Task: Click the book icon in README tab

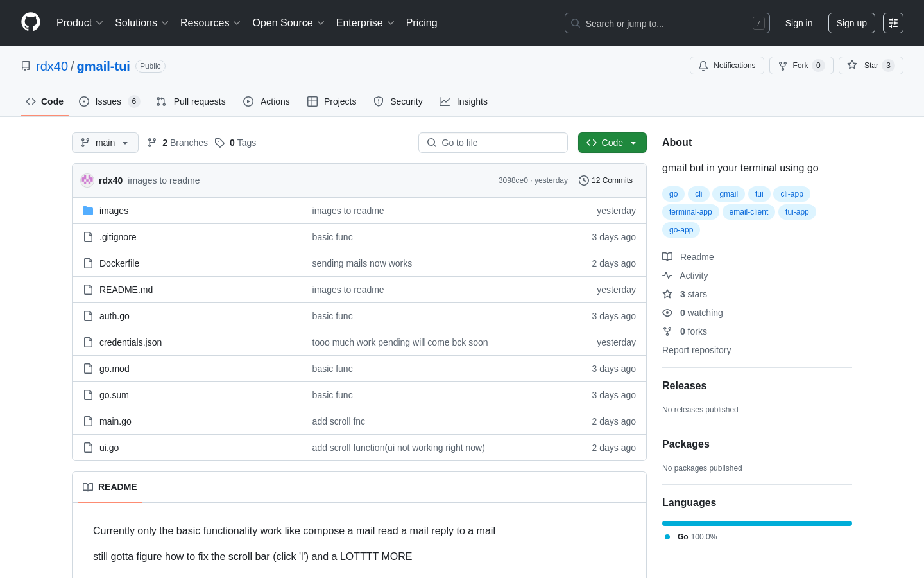Action: pos(88,487)
